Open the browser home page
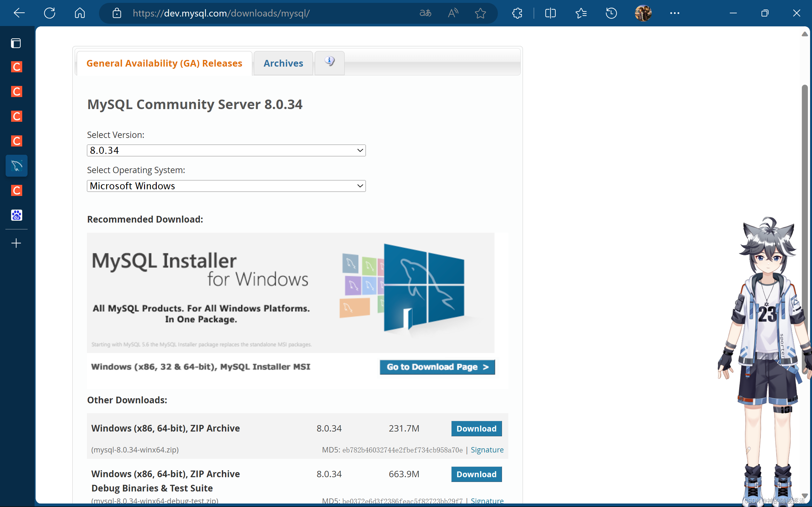The height and width of the screenshot is (507, 812). pos(80,13)
